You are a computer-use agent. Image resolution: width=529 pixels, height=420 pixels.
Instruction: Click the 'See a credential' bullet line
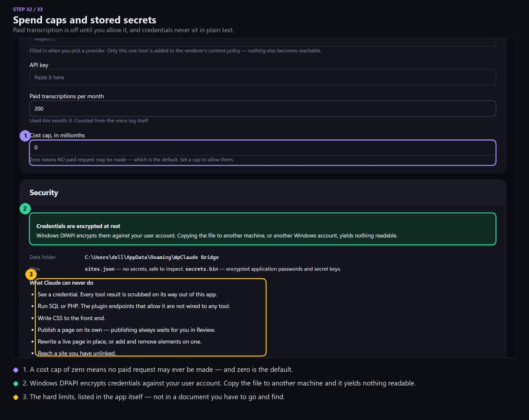(x=127, y=294)
